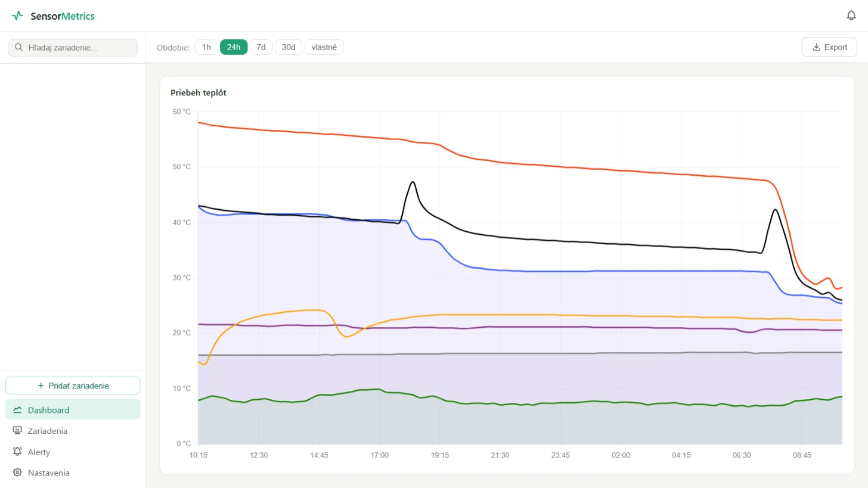Click the Obdobie: label
Viewport: 868px width, 488px height.
click(x=173, y=48)
